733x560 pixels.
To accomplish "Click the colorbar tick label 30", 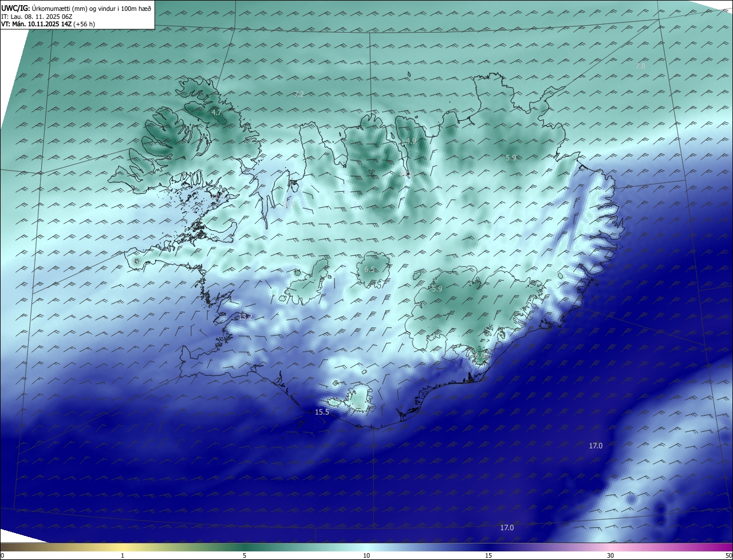I will tap(610, 555).
